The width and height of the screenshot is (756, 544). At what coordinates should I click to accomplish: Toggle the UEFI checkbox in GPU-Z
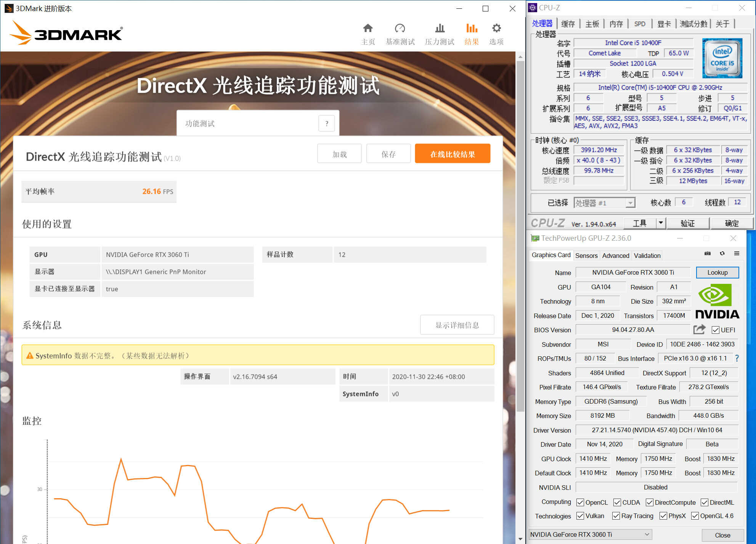coord(715,330)
